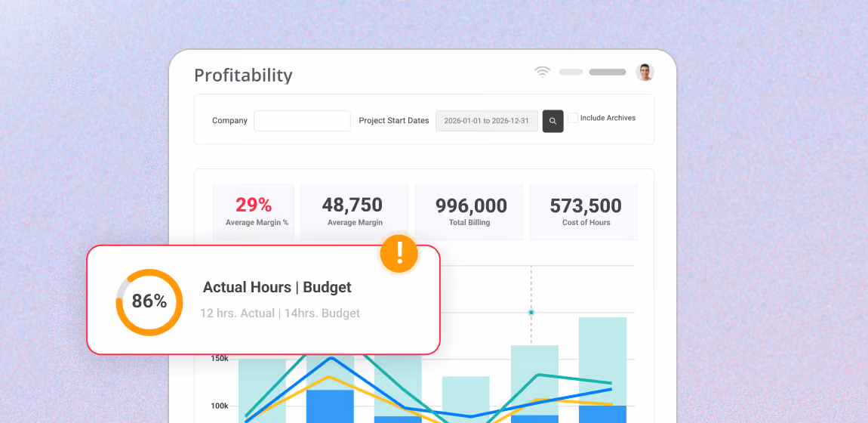The width and height of the screenshot is (868, 423).
Task: Select the 573,500 Cost of Hours card
Action: click(x=583, y=212)
